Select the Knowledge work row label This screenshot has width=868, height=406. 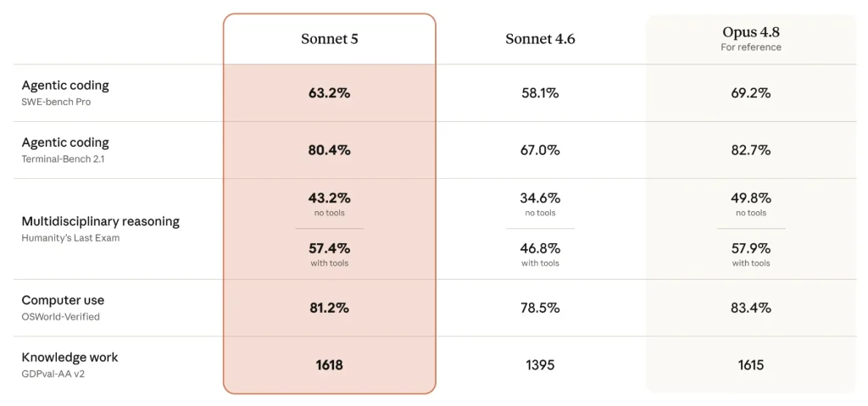pos(70,357)
